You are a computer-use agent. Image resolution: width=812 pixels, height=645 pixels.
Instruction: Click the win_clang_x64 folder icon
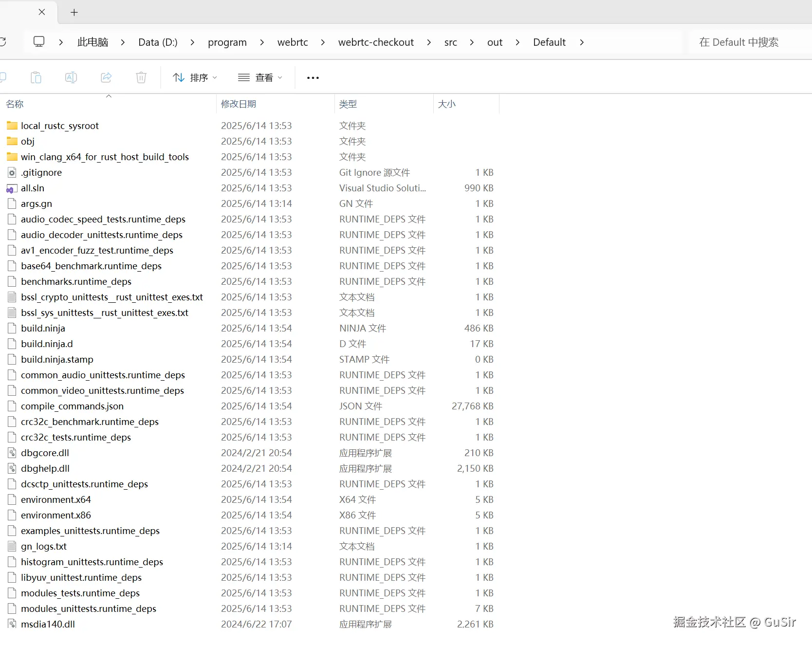click(x=12, y=157)
